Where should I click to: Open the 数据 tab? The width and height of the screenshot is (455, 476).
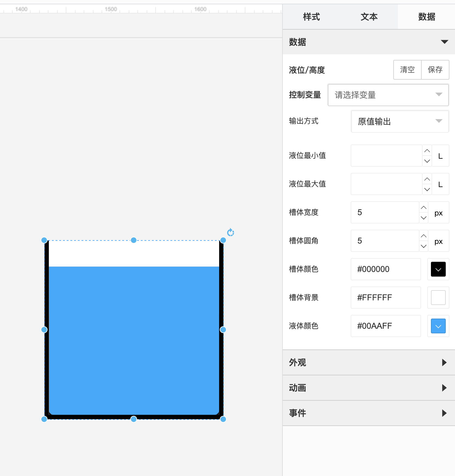427,17
